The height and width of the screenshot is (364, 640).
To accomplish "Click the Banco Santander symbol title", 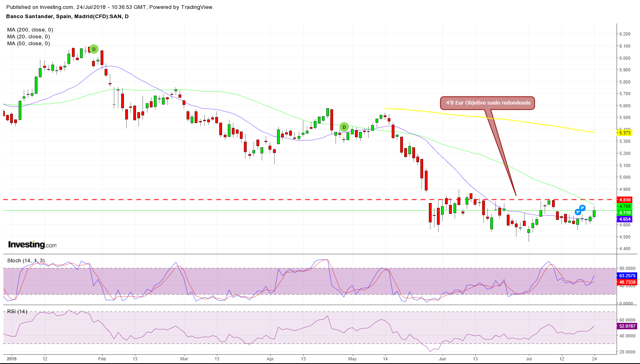I will click(67, 17).
